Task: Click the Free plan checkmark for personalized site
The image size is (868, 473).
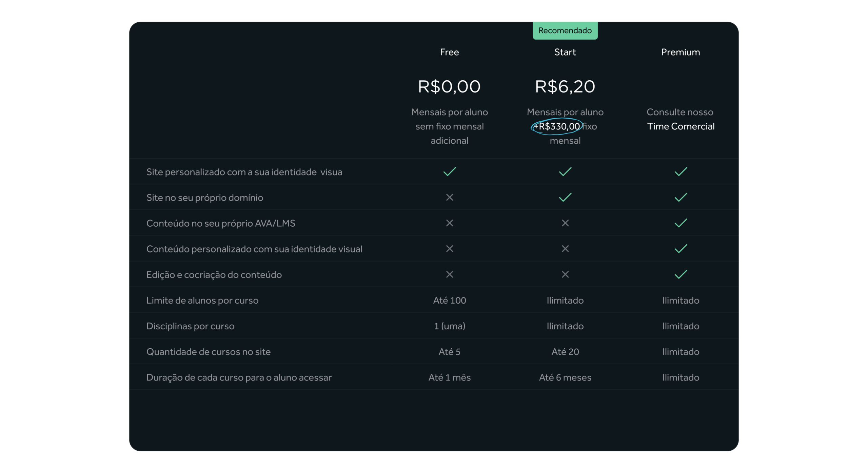Action: [x=449, y=172]
